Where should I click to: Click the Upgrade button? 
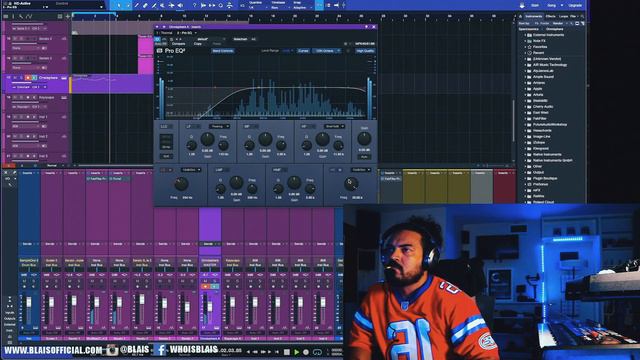coord(575,5)
